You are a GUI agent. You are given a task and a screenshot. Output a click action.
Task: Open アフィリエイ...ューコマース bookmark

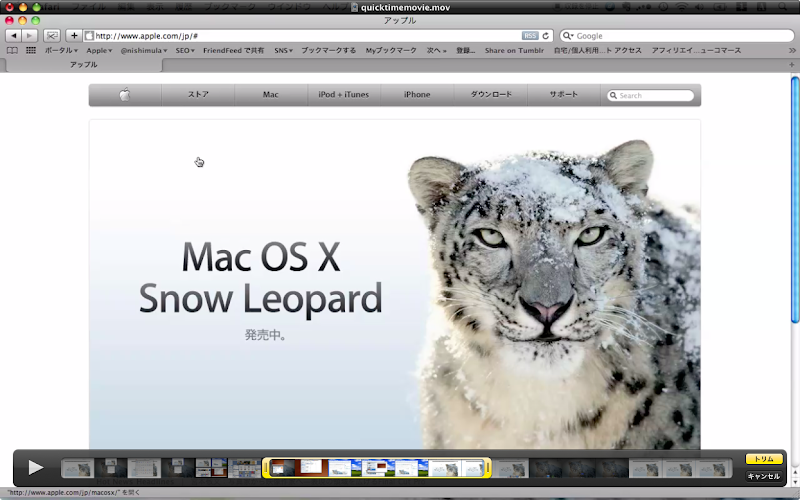[x=696, y=51]
